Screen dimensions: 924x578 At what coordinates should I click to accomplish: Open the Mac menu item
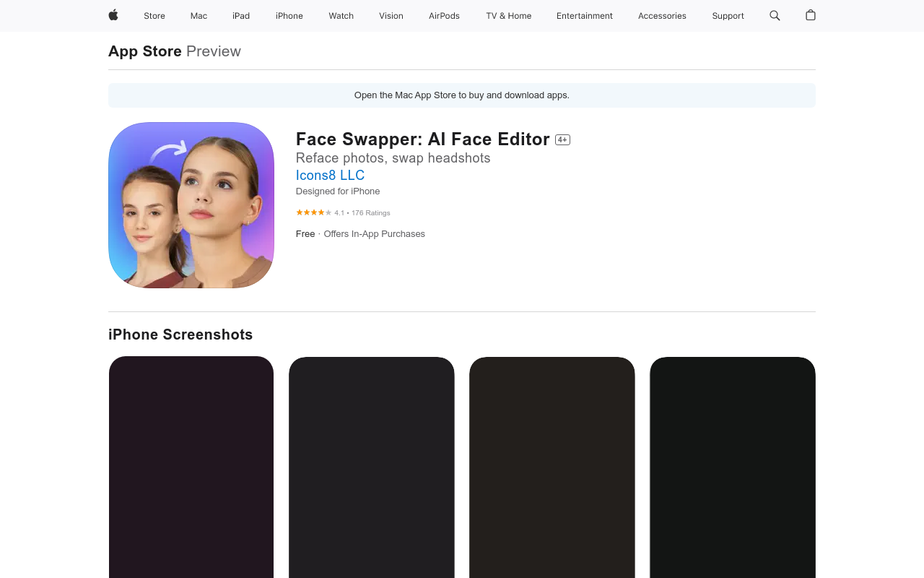click(x=199, y=16)
